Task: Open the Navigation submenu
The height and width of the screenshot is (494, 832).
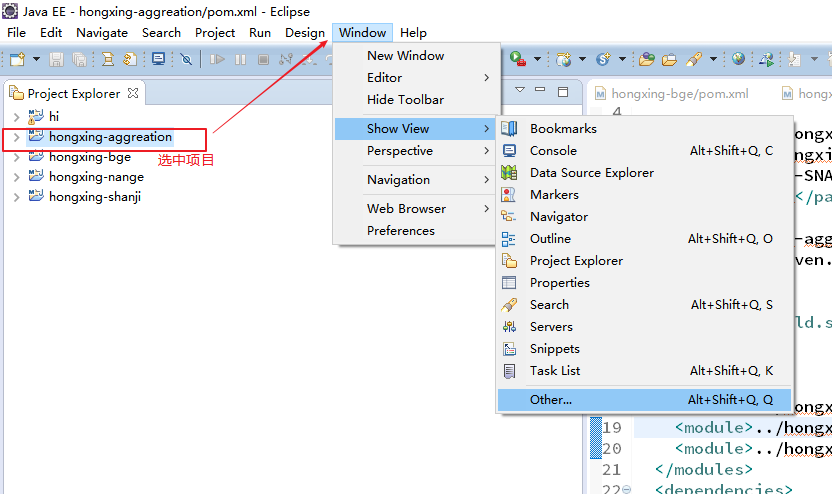Action: [417, 180]
